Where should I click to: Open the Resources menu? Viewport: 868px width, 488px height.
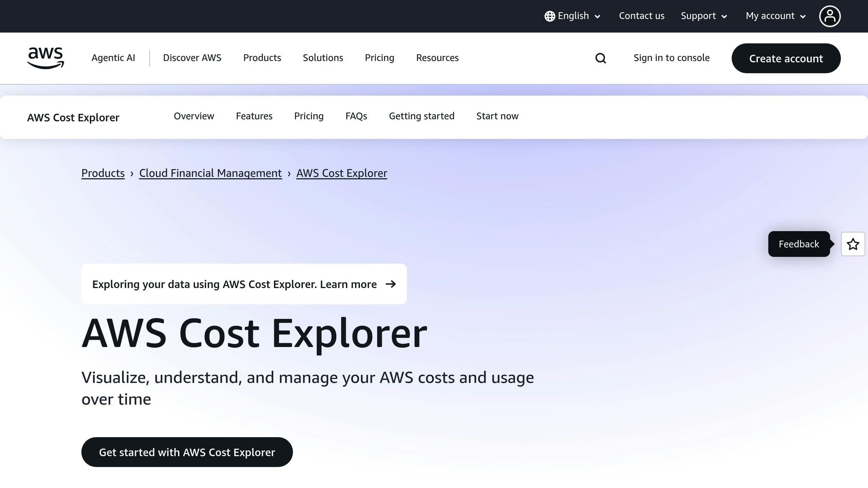[x=437, y=58]
